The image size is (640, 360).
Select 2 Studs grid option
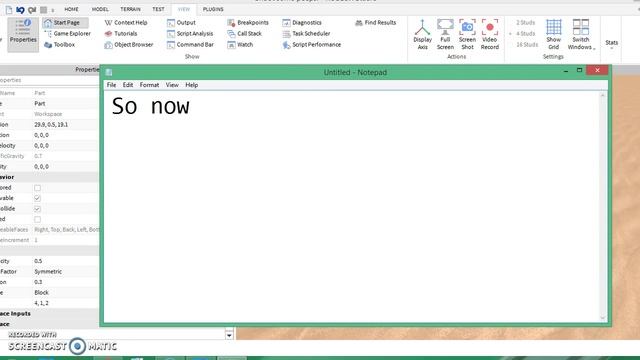525,22
